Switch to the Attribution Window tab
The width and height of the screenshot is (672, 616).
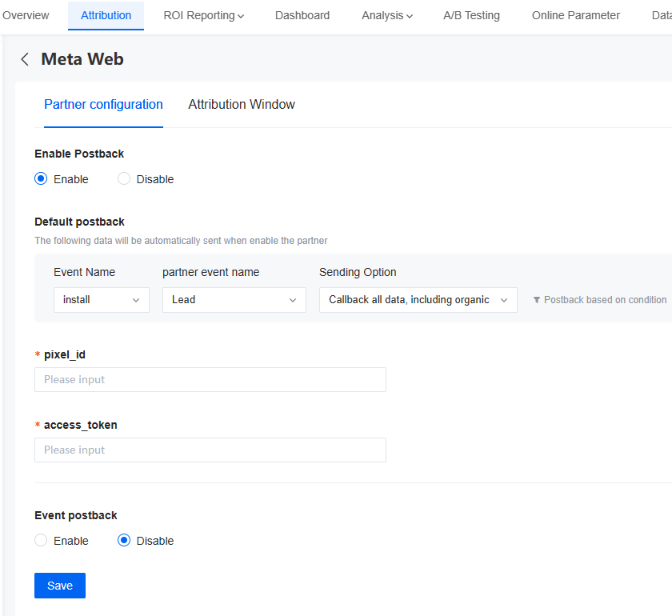click(x=242, y=105)
